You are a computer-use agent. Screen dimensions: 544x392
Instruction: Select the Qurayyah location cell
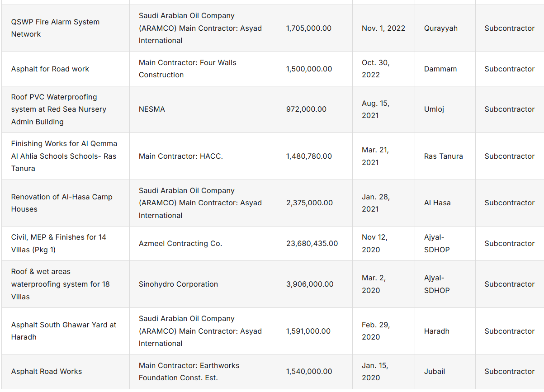(x=441, y=28)
